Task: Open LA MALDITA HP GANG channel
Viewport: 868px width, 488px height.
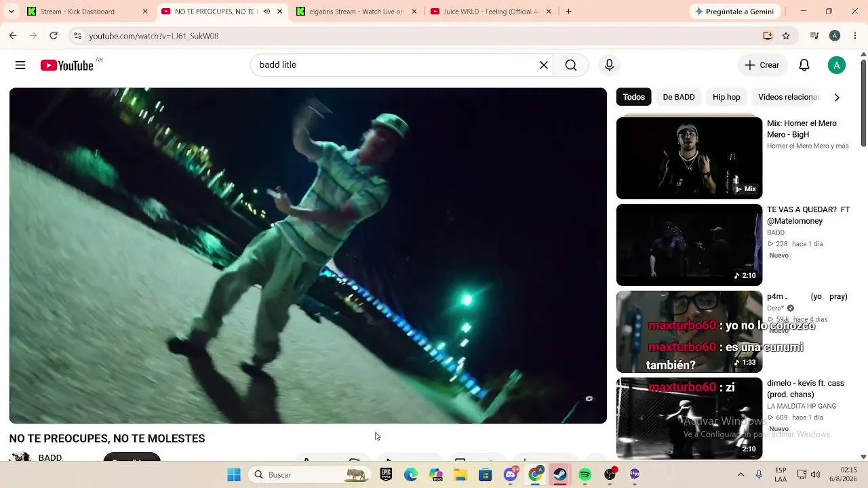Action: (802, 407)
